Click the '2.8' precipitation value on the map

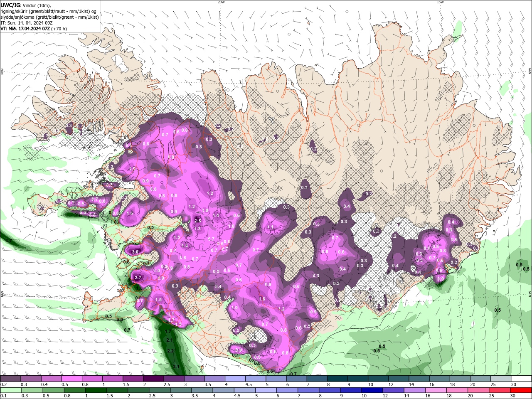pos(198,221)
